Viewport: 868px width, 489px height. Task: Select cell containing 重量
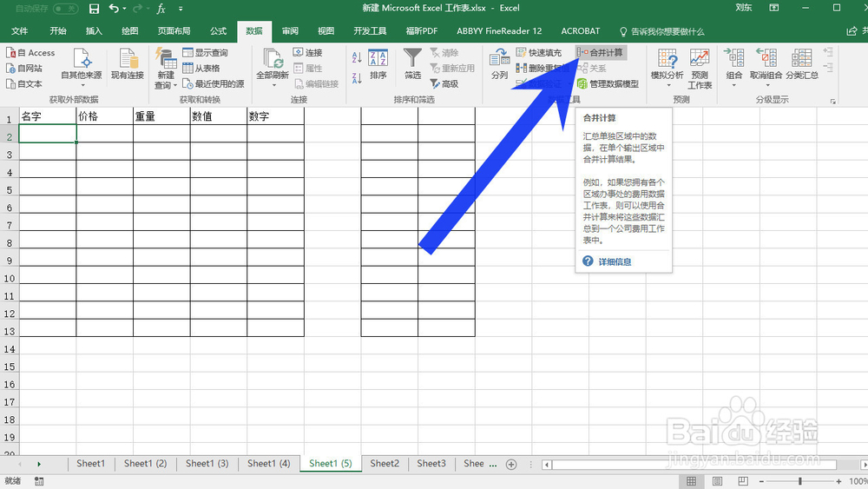click(161, 116)
